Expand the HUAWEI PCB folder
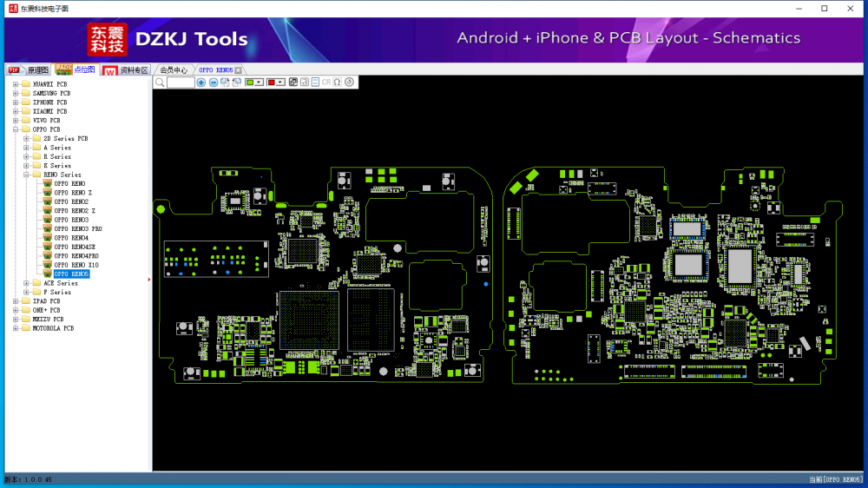This screenshot has width=868, height=488. pyautogui.click(x=15, y=84)
